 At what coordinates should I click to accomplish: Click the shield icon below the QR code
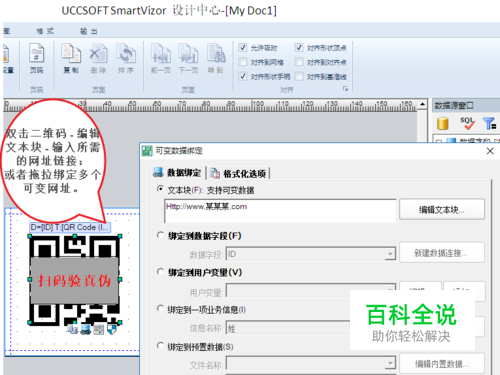(112, 330)
